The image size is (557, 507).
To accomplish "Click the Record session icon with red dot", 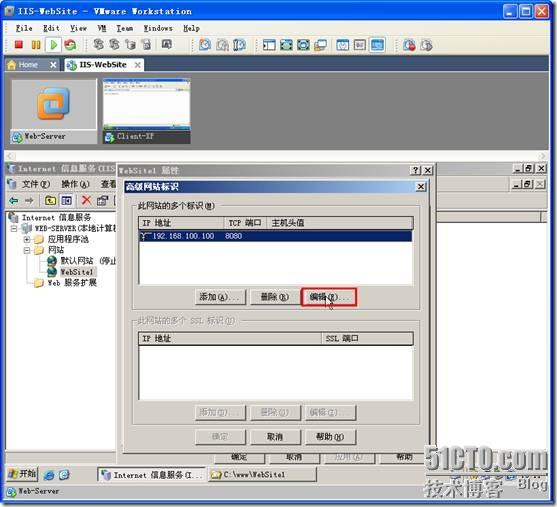I will [409, 45].
